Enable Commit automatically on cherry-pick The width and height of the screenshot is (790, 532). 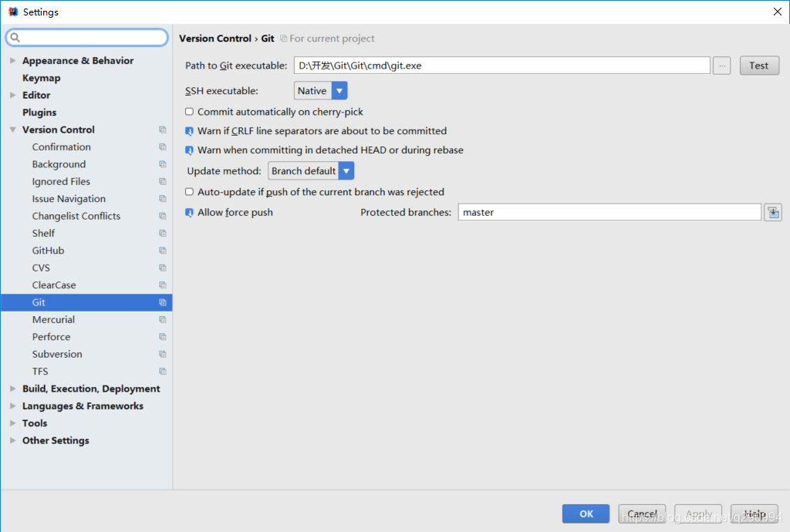[x=190, y=112]
